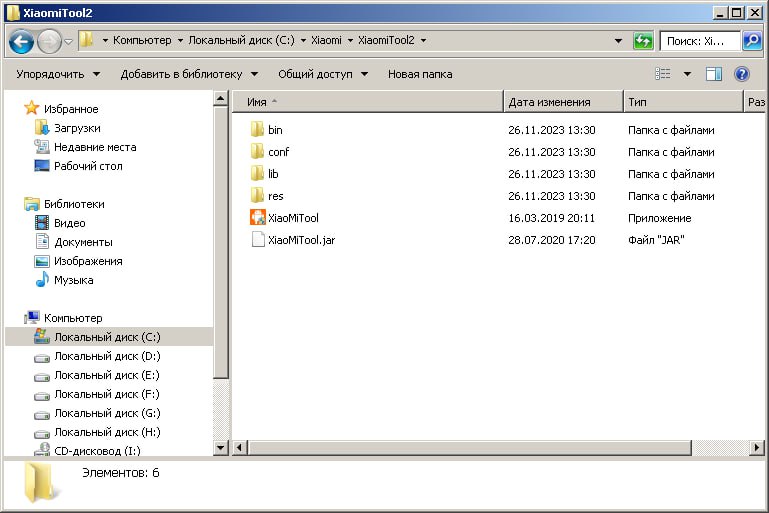Select Локальный диск (C:) in sidebar
Viewport: 769px width, 513px height.
coord(107,337)
